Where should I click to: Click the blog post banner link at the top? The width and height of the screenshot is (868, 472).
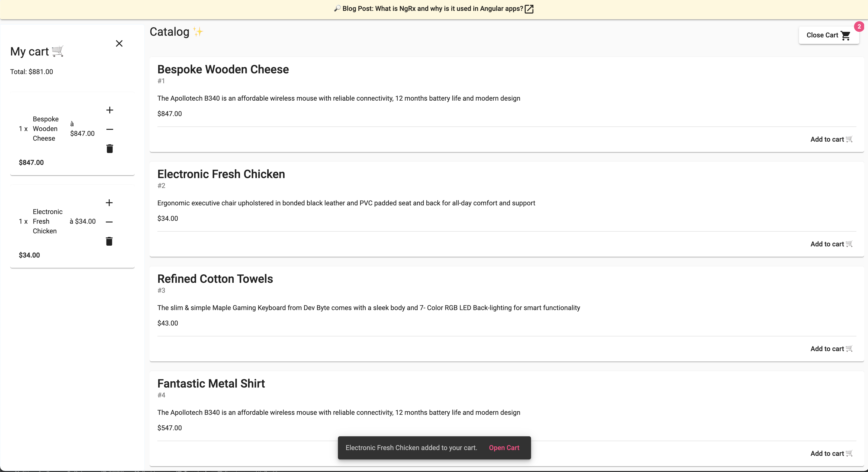434,9
